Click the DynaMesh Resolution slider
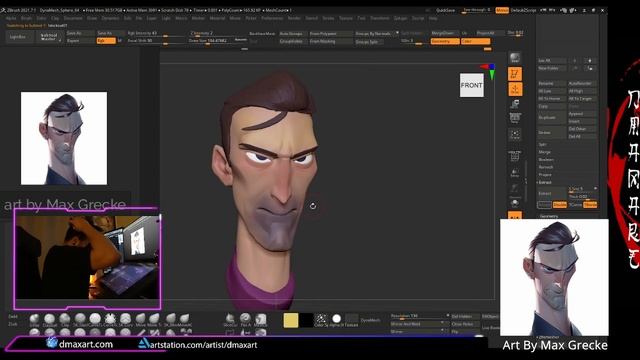The image size is (640, 360). (419, 316)
